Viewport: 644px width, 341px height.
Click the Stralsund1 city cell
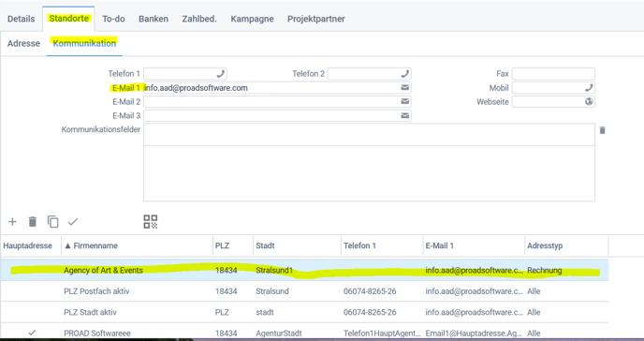[274, 271]
